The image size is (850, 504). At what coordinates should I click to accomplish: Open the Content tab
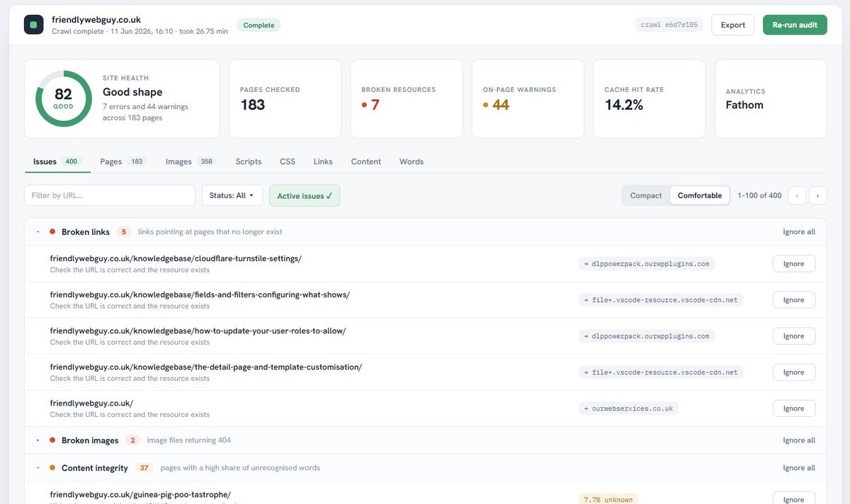click(366, 161)
